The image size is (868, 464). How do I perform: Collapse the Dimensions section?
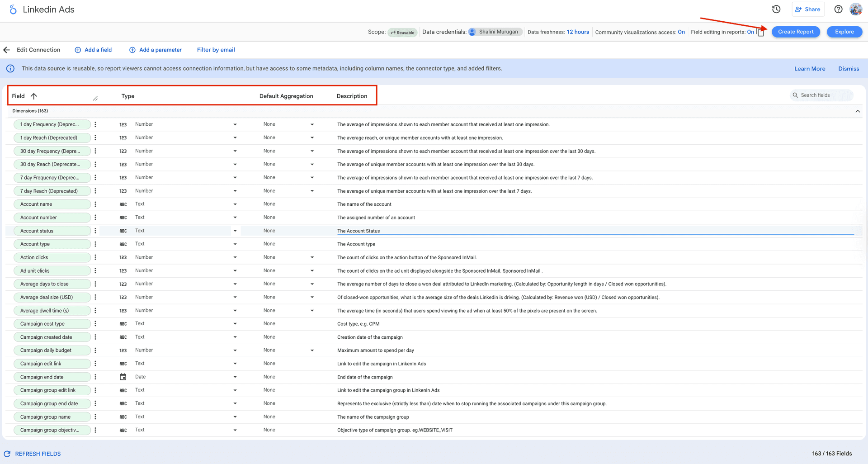(x=857, y=110)
